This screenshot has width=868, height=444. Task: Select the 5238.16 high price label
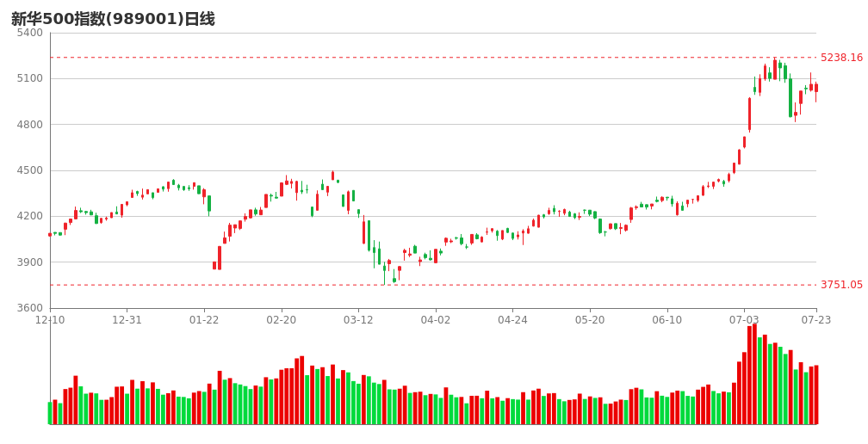[x=840, y=58]
